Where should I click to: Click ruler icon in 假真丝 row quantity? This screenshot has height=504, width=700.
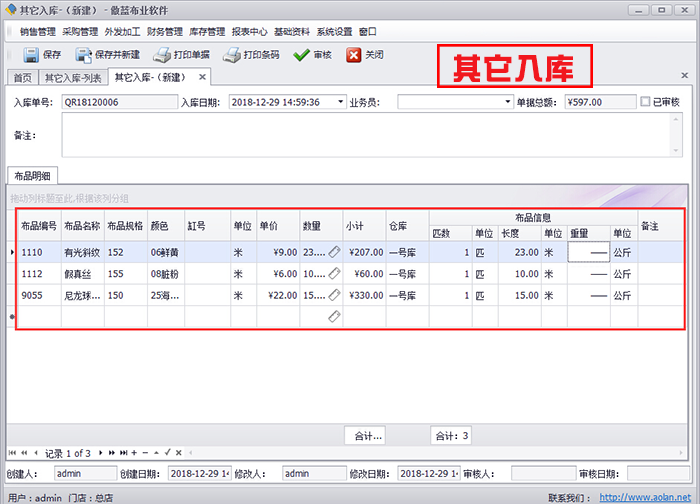(334, 274)
